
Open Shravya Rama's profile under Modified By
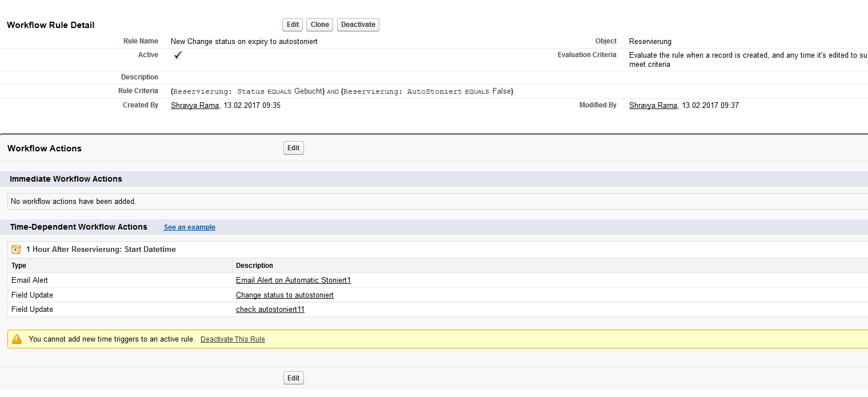click(653, 106)
